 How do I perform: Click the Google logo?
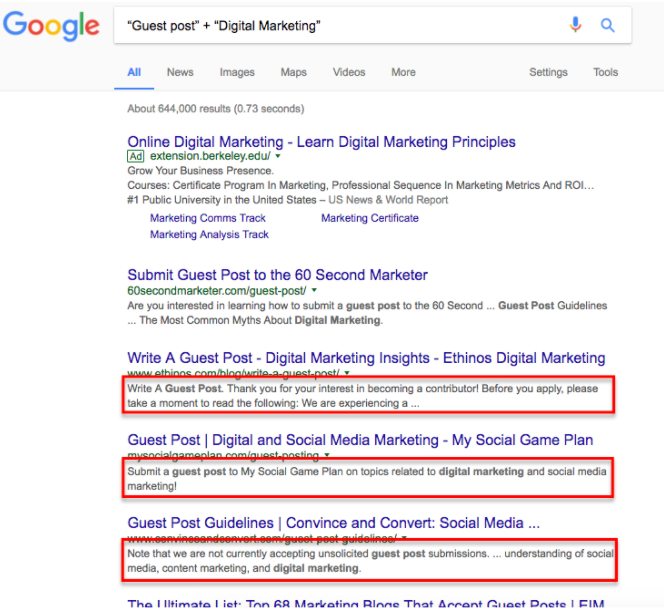coord(51,26)
